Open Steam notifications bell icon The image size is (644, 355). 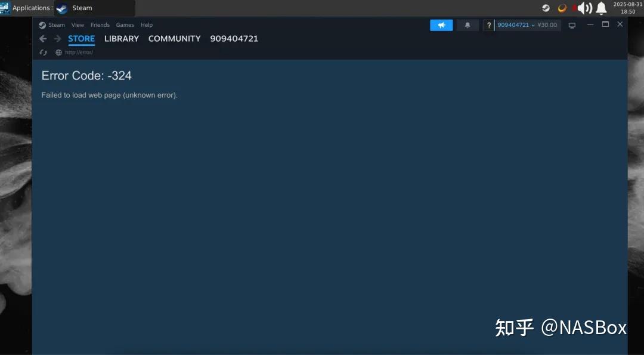tap(467, 24)
